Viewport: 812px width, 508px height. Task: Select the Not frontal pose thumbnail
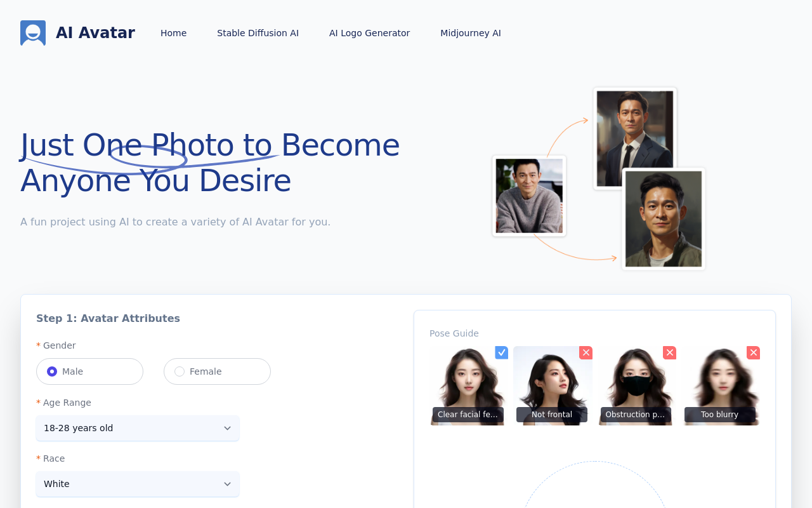pyautogui.click(x=553, y=385)
